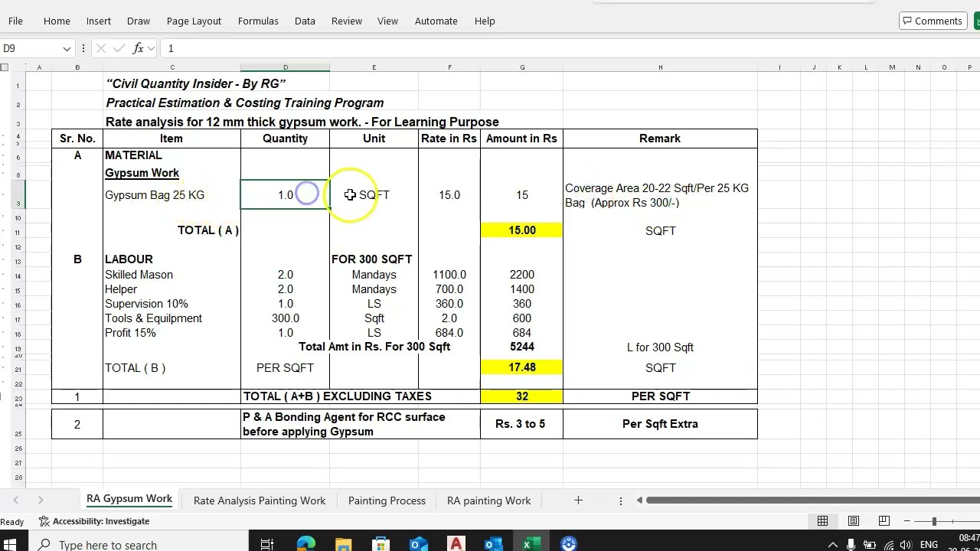Show hidden system tray icons chevron
The width and height of the screenshot is (980, 551).
[x=833, y=544]
